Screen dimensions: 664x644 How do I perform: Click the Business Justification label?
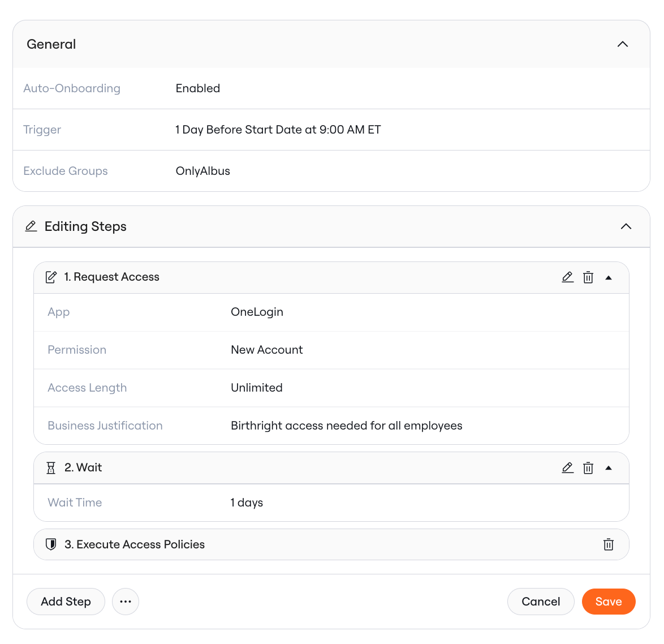click(105, 426)
